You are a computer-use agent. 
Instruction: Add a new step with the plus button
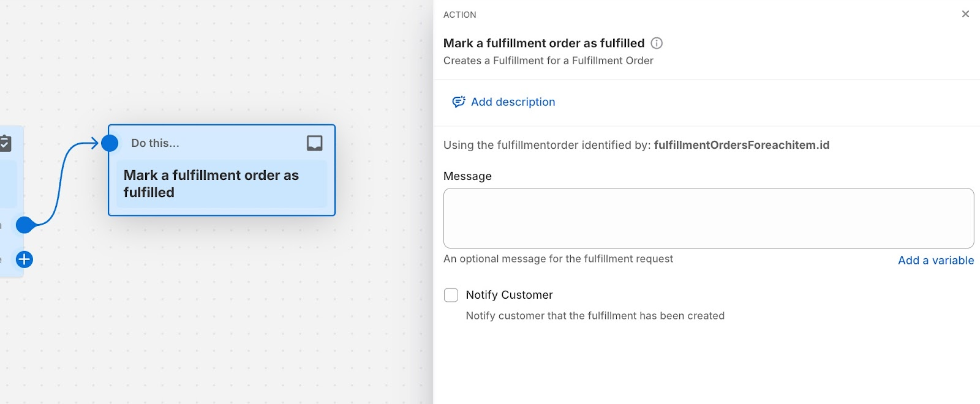tap(24, 260)
